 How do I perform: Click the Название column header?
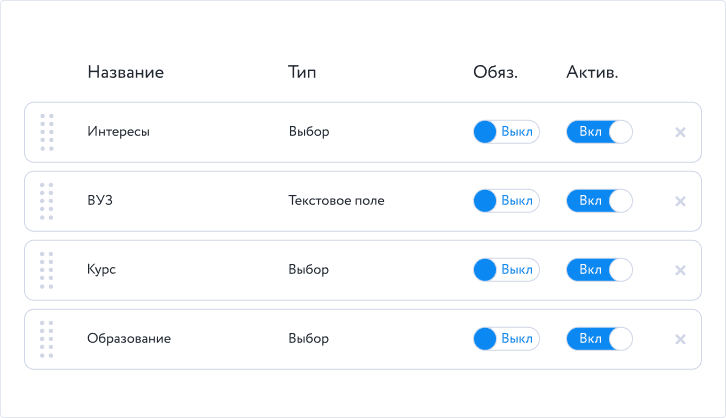(x=125, y=72)
